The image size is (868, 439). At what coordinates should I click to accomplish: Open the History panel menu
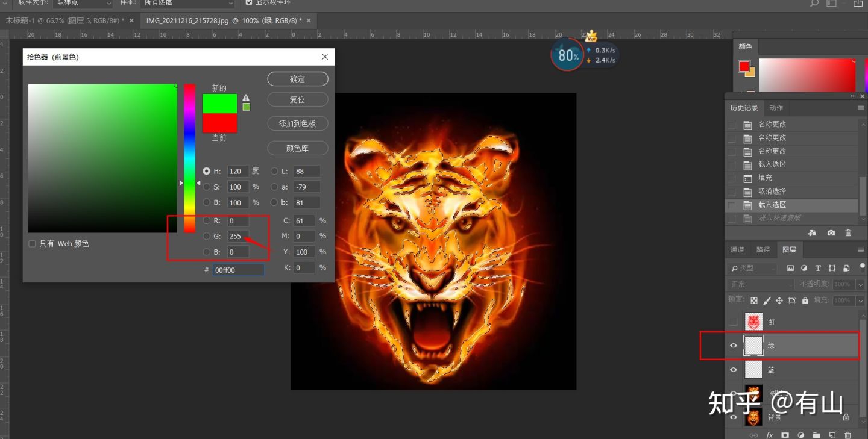[x=861, y=108]
